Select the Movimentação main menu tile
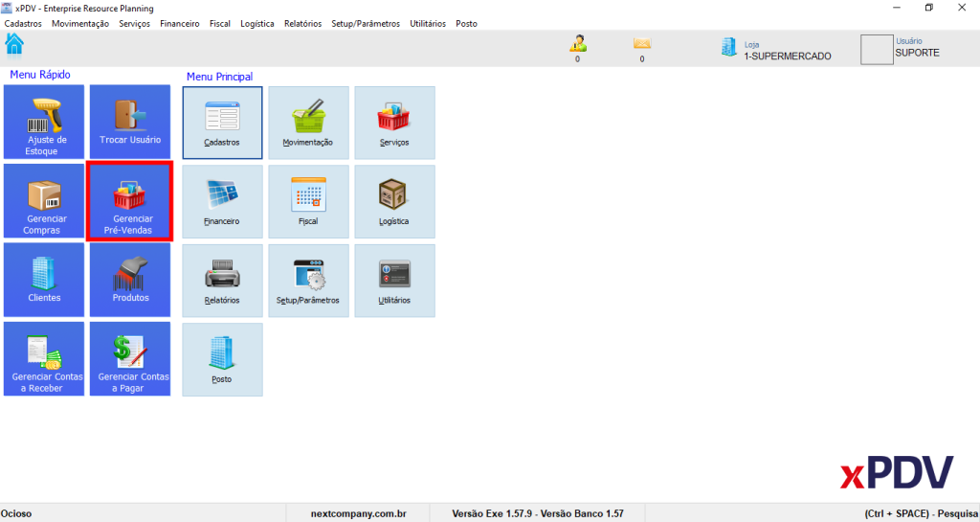 [x=309, y=123]
